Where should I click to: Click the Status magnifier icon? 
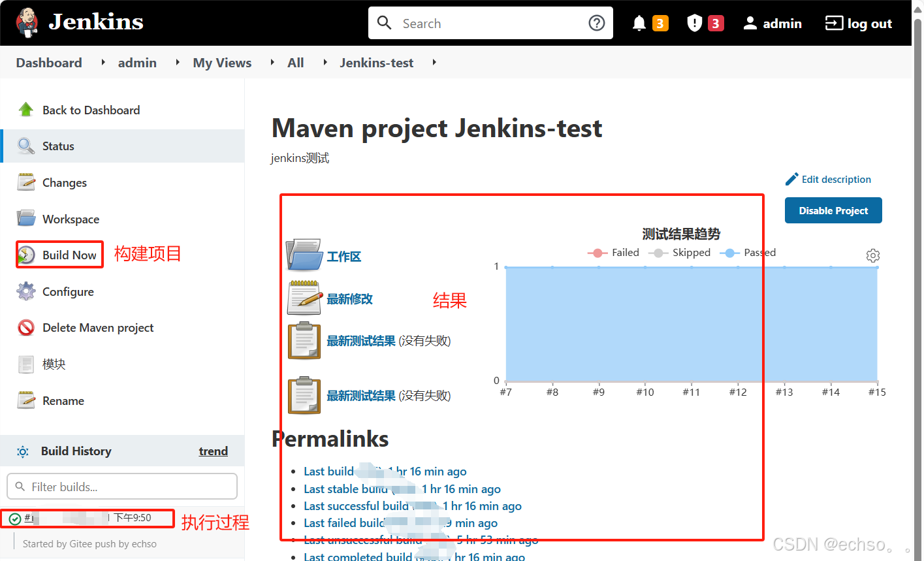click(x=26, y=146)
